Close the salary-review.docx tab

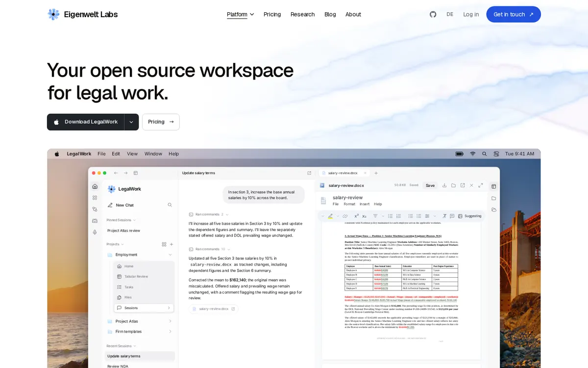[366, 173]
